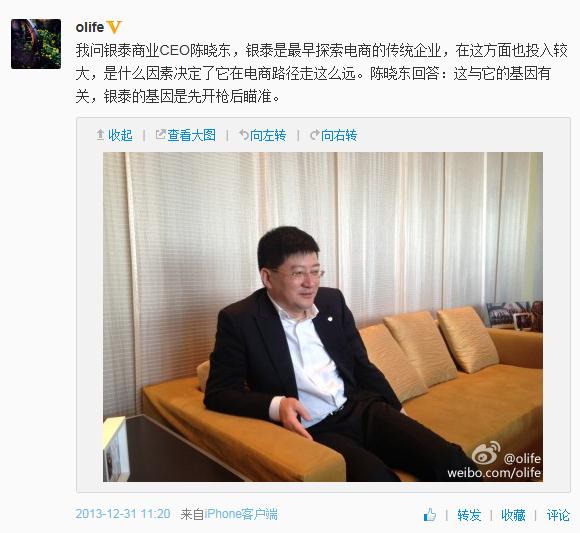The image size is (580, 533).
Task: Click the orange verified V badge
Action: pyautogui.click(x=114, y=27)
